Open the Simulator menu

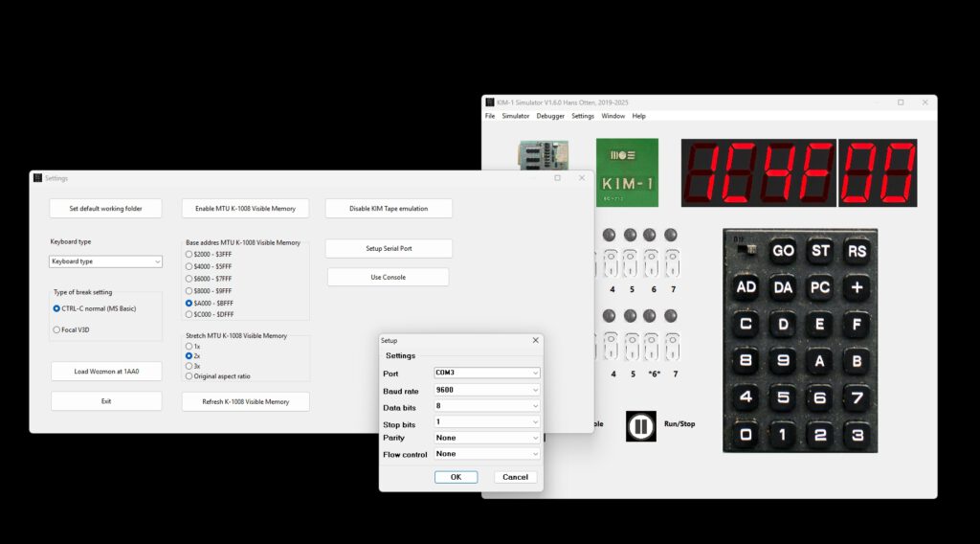pyautogui.click(x=515, y=116)
